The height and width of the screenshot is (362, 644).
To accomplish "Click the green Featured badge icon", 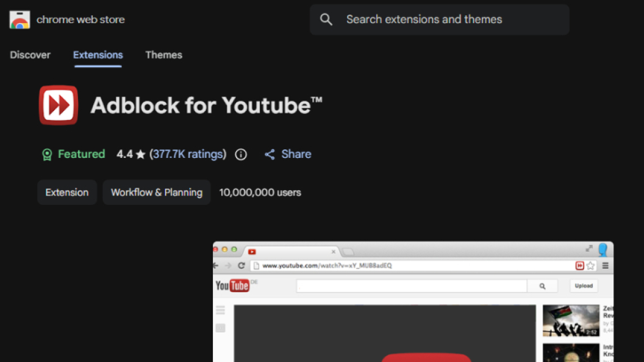I will click(47, 154).
